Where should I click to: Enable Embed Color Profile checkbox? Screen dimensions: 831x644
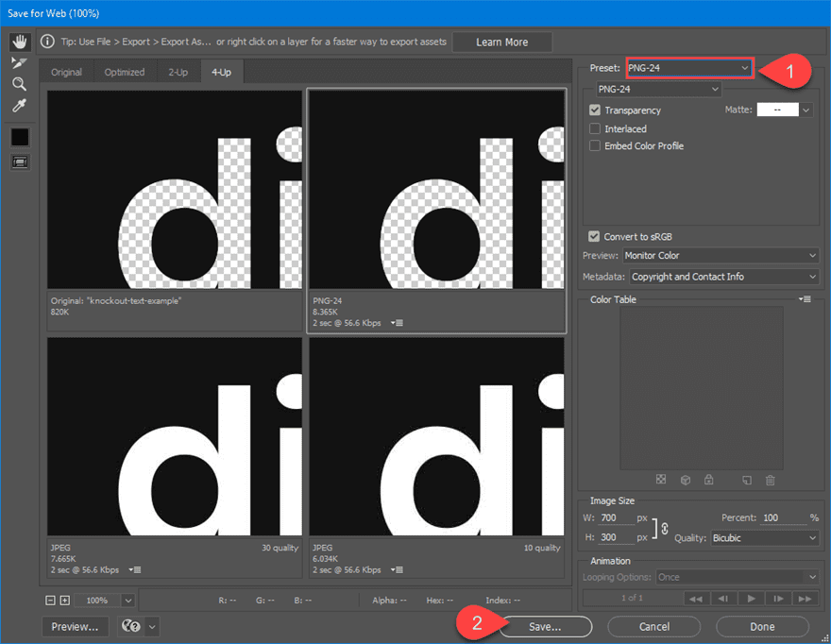point(595,146)
